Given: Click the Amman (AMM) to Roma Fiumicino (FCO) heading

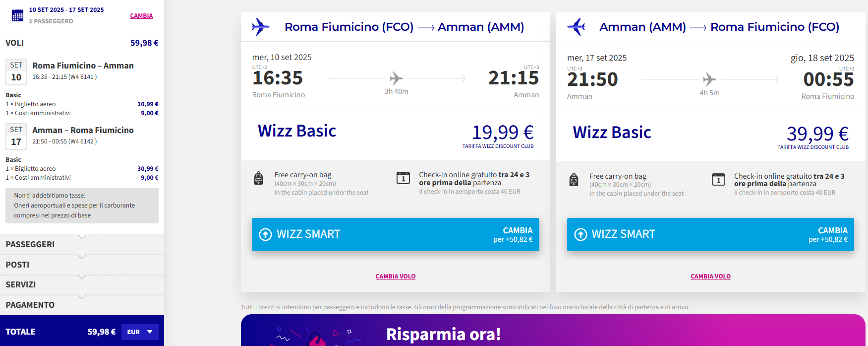Looking at the screenshot, I should click(x=719, y=27).
